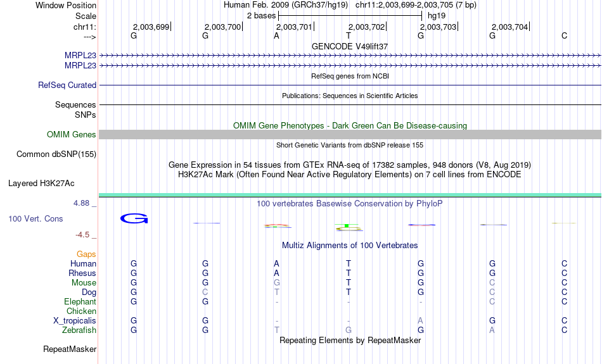This screenshot has width=602, height=364.
Task: Click the Elephant species row label
Action: coord(80,301)
